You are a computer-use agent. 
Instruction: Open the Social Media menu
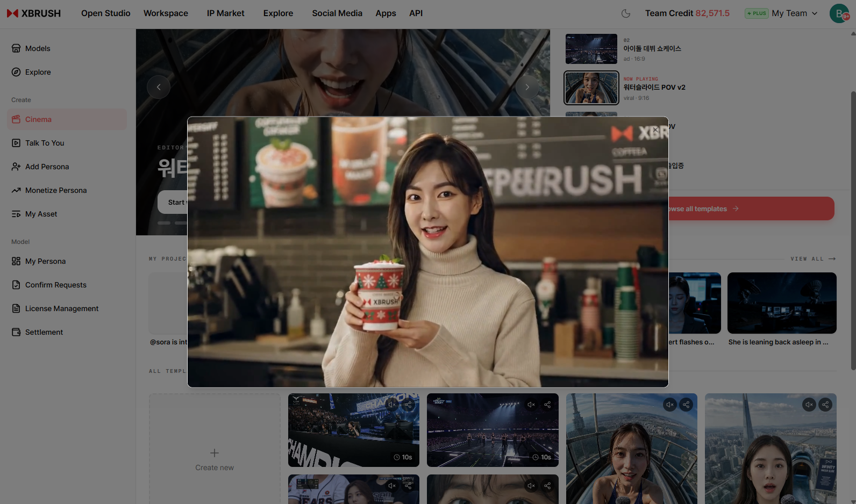(x=337, y=13)
